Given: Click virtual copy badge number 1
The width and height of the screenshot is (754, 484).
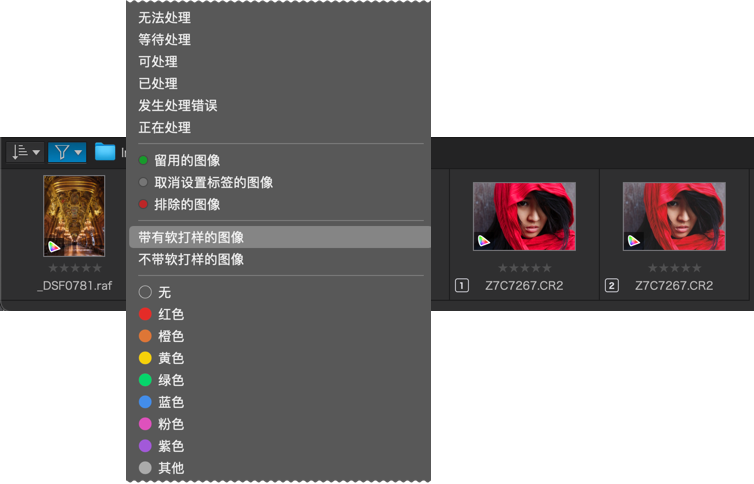Looking at the screenshot, I should (x=462, y=286).
